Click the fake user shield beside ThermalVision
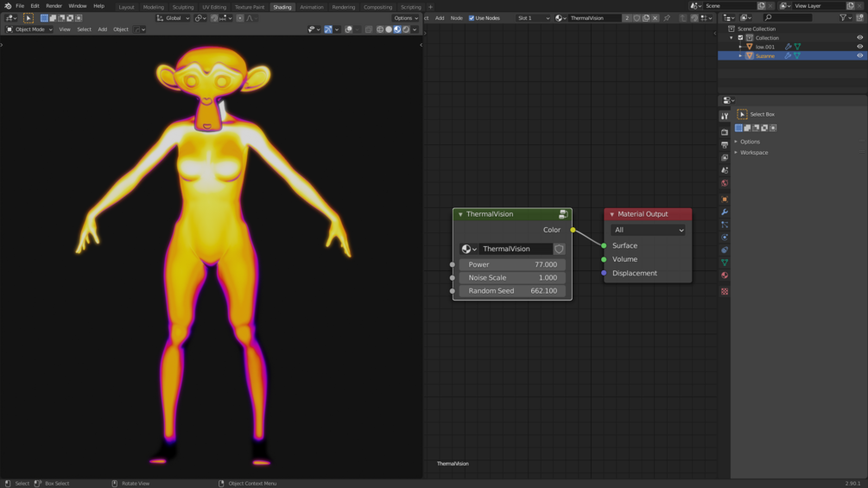Screen dimensions: 868x488 (560, 249)
